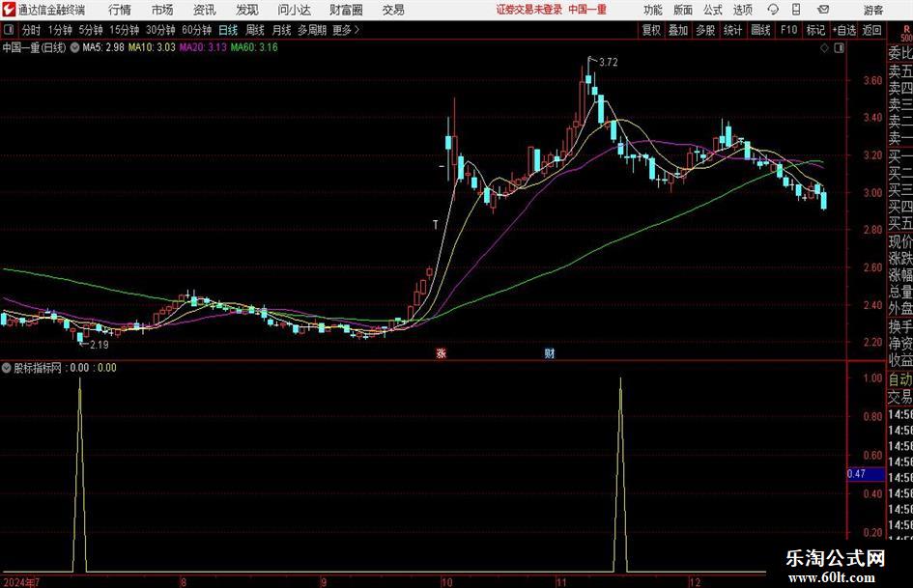Open the 版面 menu

point(683,10)
